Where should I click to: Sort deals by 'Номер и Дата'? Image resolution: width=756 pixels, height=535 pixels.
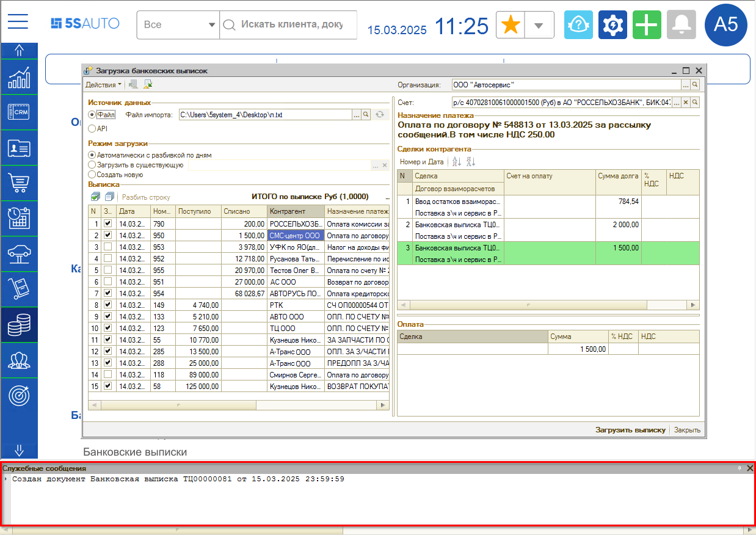[421, 162]
